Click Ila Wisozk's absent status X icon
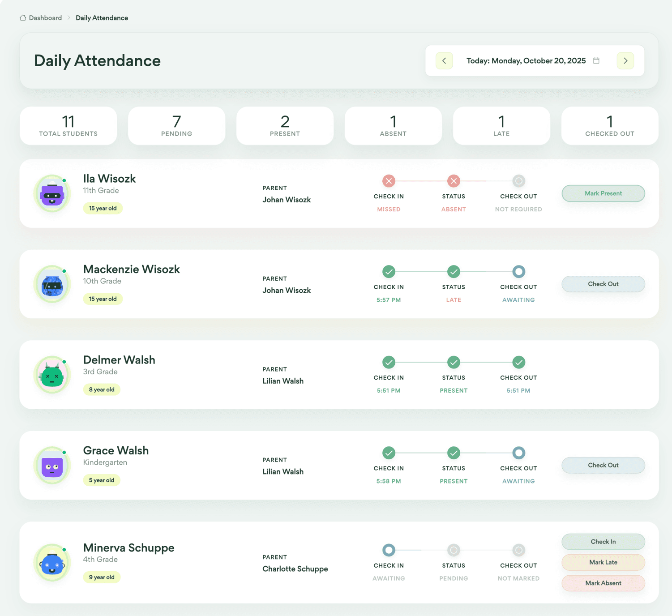 point(454,181)
